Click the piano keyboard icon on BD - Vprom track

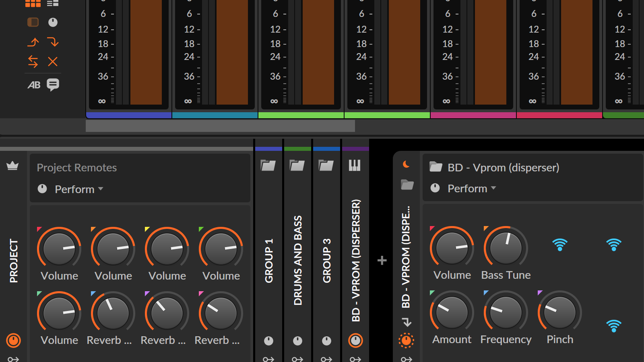tap(355, 165)
